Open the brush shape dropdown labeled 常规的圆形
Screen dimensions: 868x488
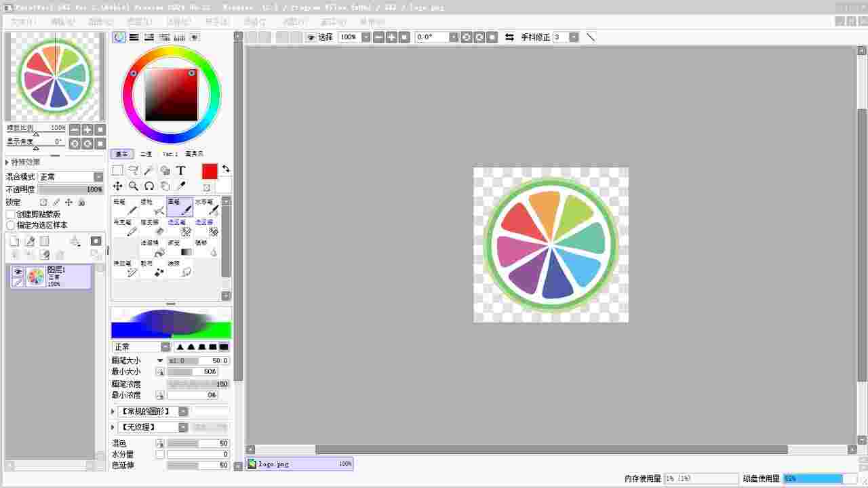[182, 411]
